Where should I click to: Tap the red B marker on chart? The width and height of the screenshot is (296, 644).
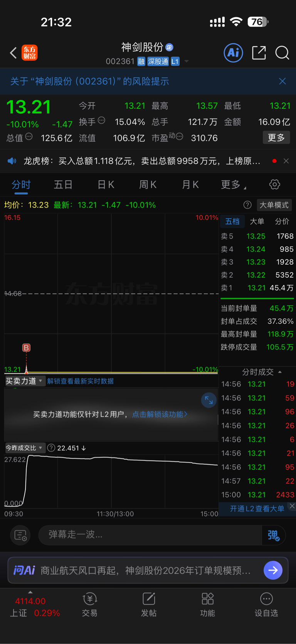click(26, 348)
